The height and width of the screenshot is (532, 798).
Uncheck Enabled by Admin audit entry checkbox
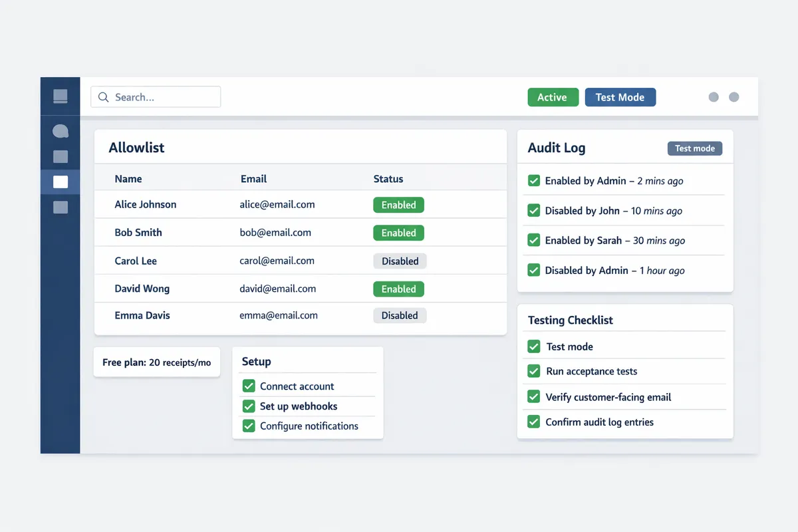[x=533, y=180]
